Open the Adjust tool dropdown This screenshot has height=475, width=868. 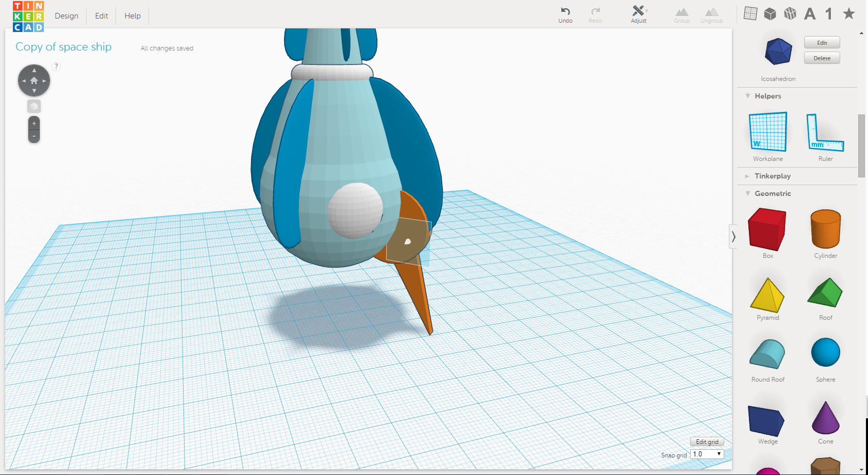(639, 14)
